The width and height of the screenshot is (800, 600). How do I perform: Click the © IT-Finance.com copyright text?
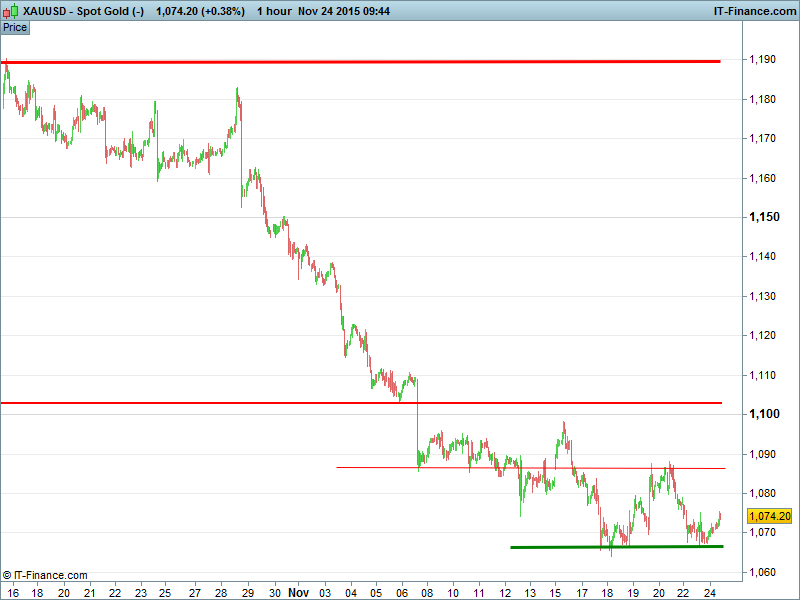tap(45, 576)
